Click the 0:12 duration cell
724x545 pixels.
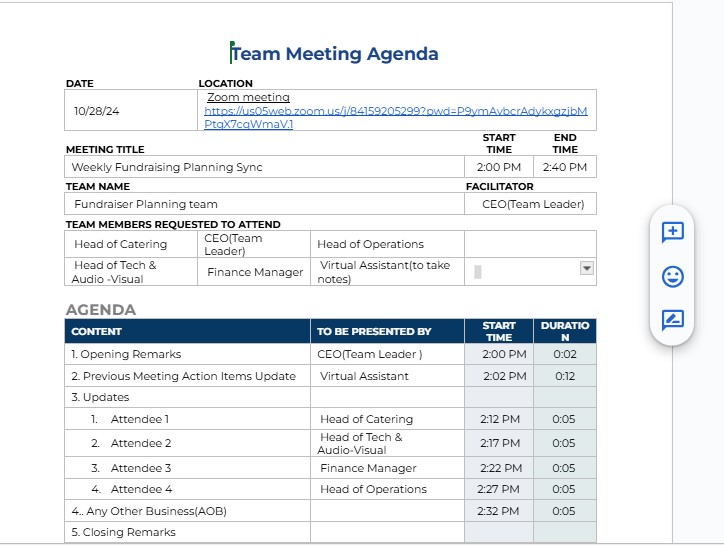564,376
